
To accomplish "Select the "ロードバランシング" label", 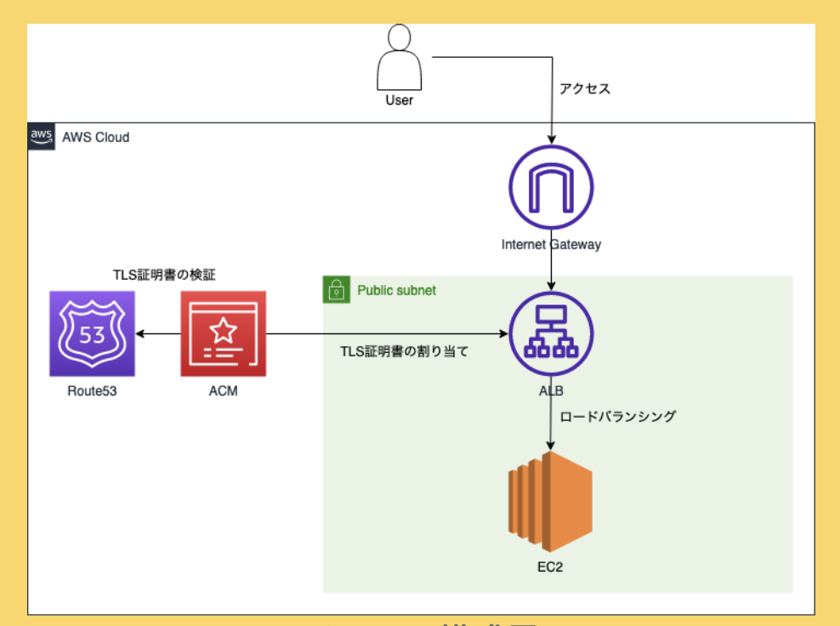I will [x=618, y=417].
